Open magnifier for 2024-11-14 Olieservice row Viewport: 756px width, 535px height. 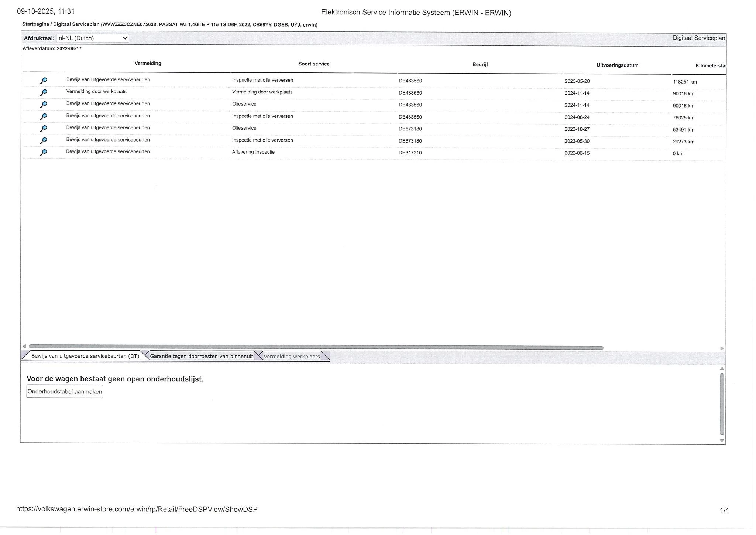pyautogui.click(x=44, y=105)
